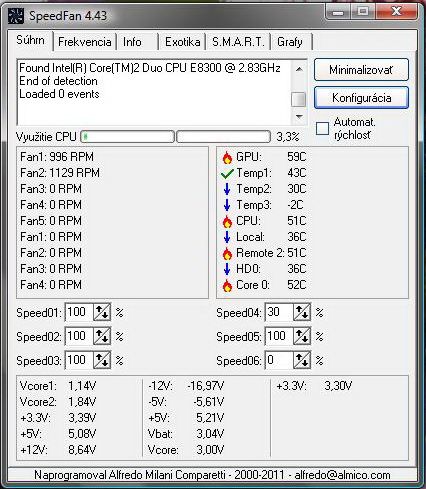Switch to the Frekvencia tab
The height and width of the screenshot is (489, 426).
pos(85,42)
